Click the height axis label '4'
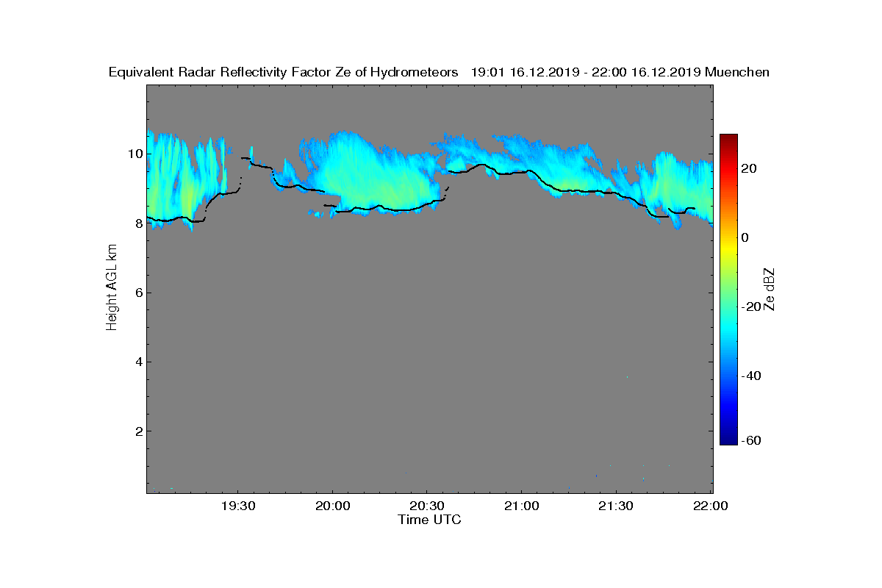882x588 pixels. [138, 362]
